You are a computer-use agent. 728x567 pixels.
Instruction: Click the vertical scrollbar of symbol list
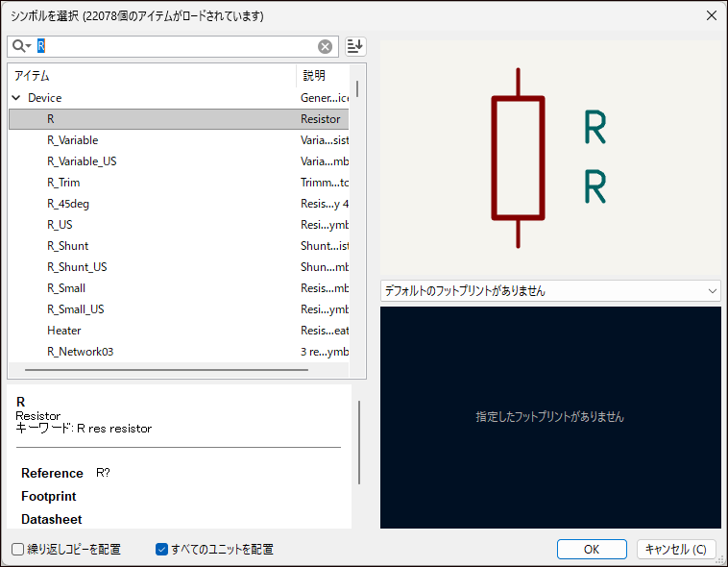[358, 89]
